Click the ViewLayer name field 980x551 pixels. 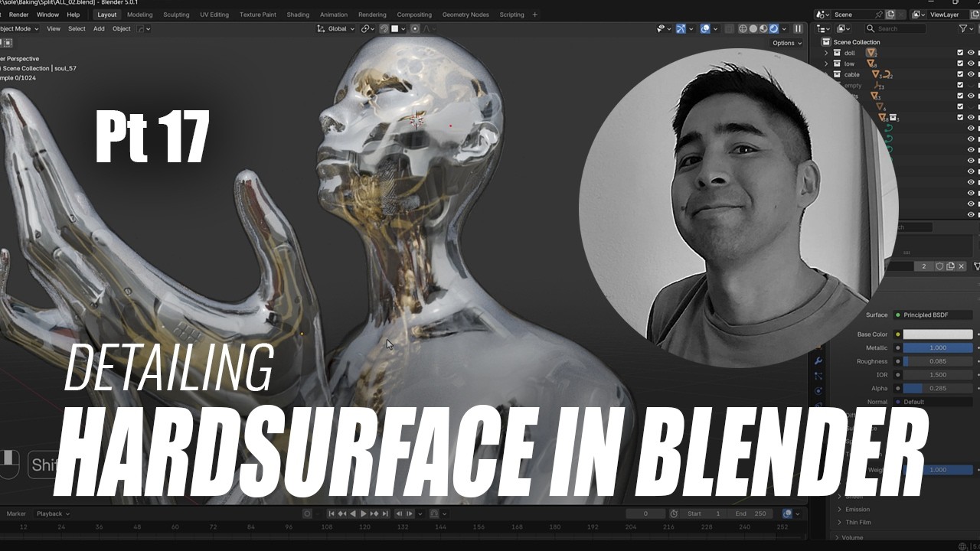[948, 15]
